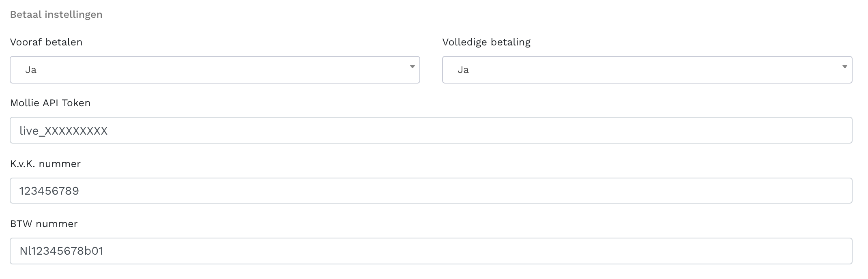The image size is (868, 279).
Task: Focus the Mollie API Token field
Action: coord(431,130)
